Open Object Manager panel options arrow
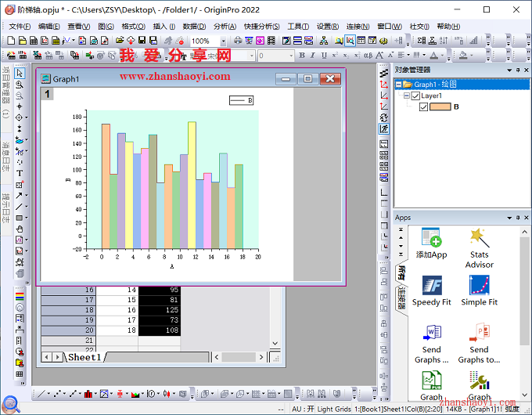Screen dimensions: 532x415 pos(509,70)
